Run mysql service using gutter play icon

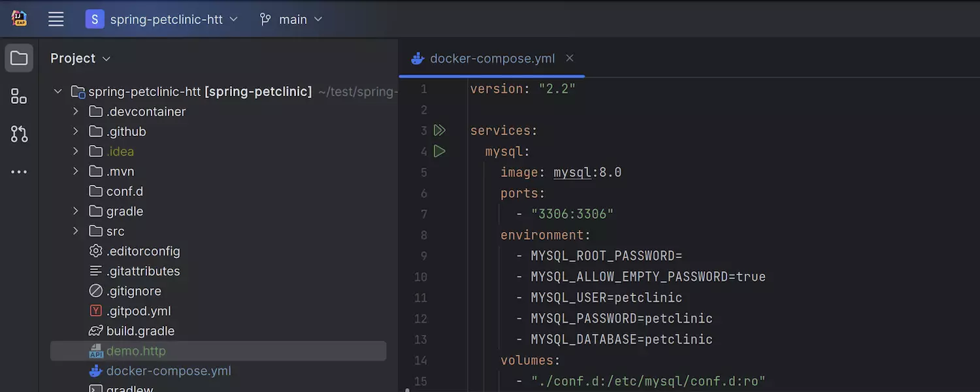pyautogui.click(x=439, y=152)
